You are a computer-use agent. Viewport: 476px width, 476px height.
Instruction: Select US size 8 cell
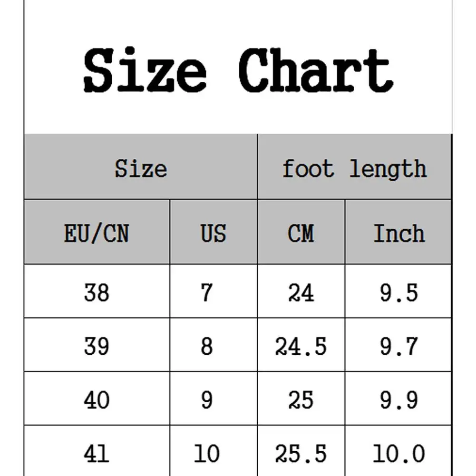coord(206,346)
